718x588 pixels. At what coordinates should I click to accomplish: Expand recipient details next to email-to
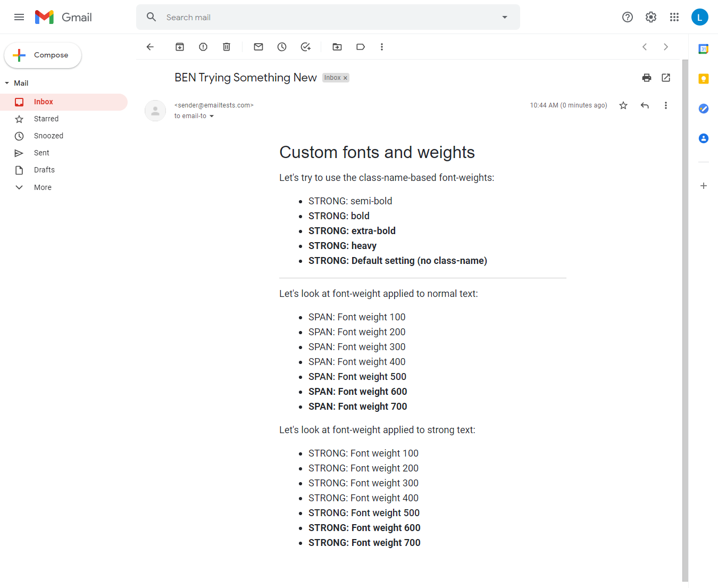[x=212, y=116]
